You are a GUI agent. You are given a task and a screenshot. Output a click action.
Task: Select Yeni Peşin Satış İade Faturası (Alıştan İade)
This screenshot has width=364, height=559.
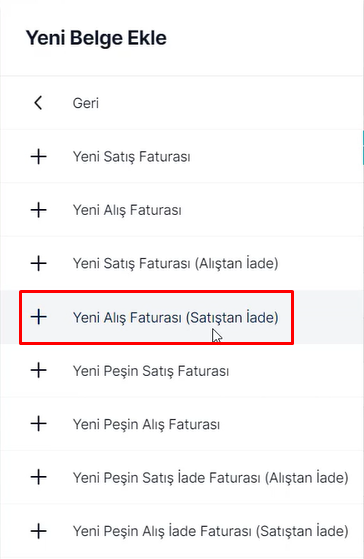pyautogui.click(x=210, y=478)
